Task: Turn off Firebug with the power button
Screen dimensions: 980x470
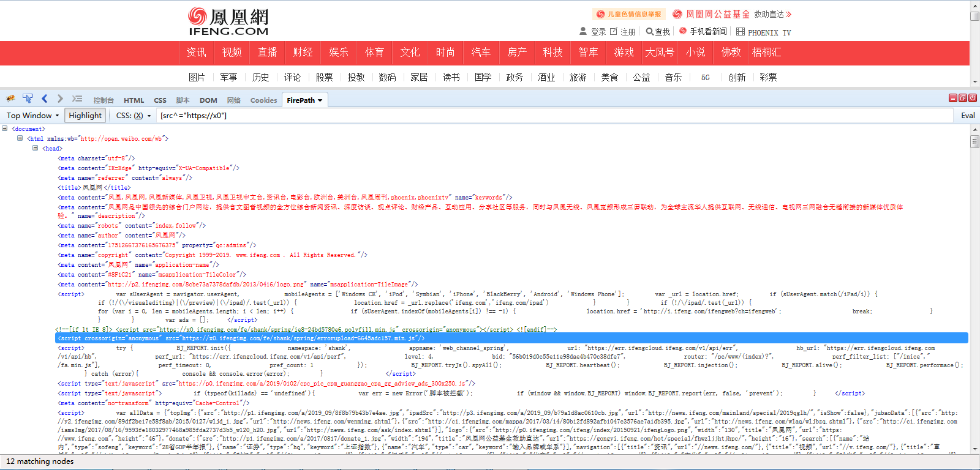Action: pos(973,98)
